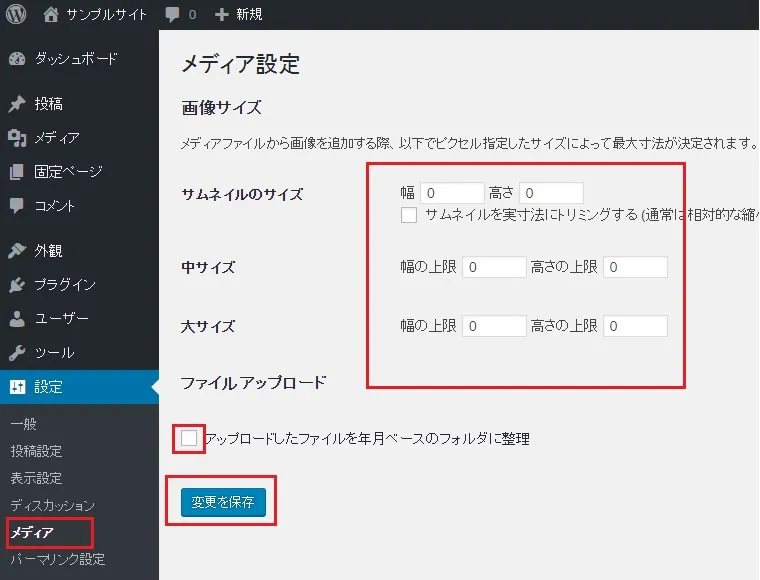Toggle the 年月ベースのフォルダに整理 checkbox

(189, 438)
